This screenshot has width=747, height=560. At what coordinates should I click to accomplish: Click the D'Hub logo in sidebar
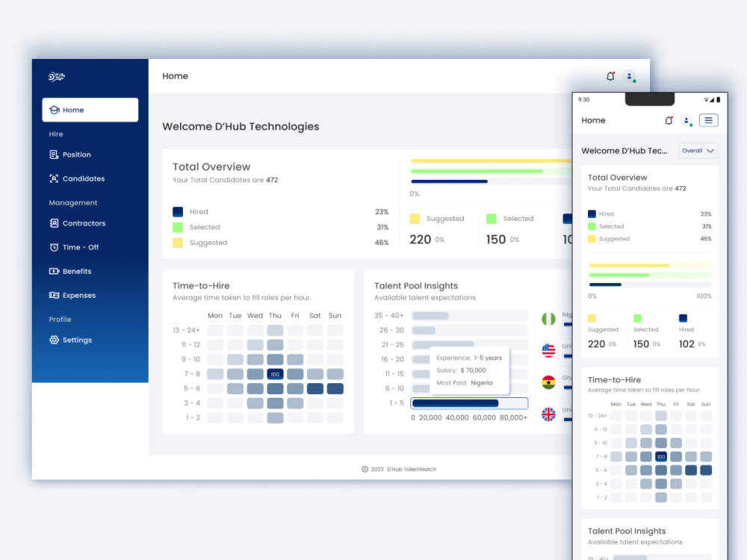point(56,76)
